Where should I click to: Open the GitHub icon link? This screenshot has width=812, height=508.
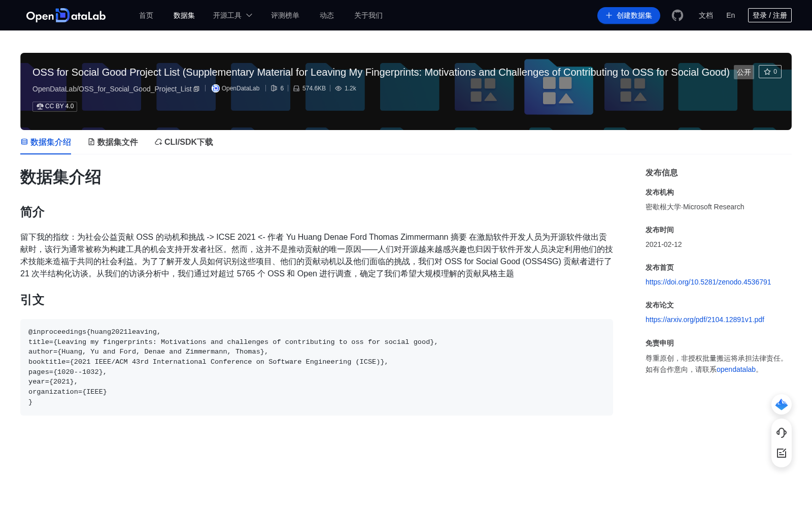point(678,15)
